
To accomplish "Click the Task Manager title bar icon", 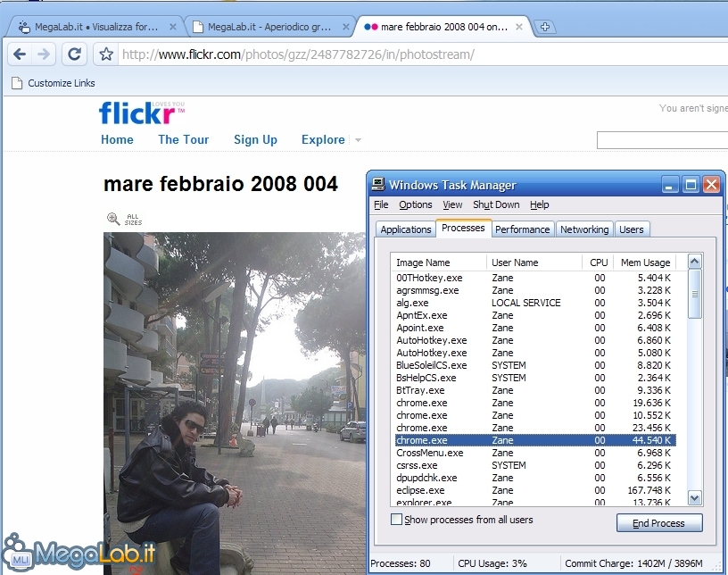I will (378, 185).
